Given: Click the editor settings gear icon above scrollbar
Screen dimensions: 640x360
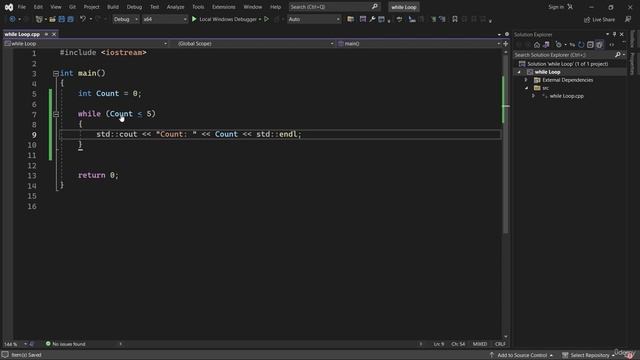Looking at the screenshot, I should point(507,34).
